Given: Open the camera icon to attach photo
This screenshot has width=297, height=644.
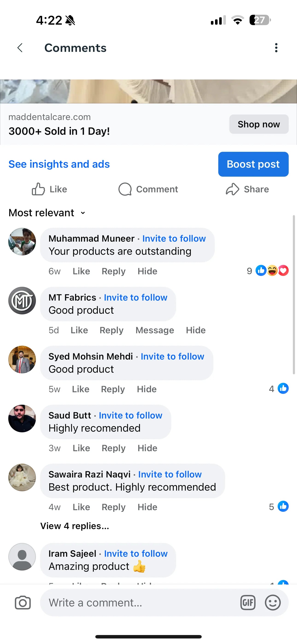Looking at the screenshot, I should (23, 603).
